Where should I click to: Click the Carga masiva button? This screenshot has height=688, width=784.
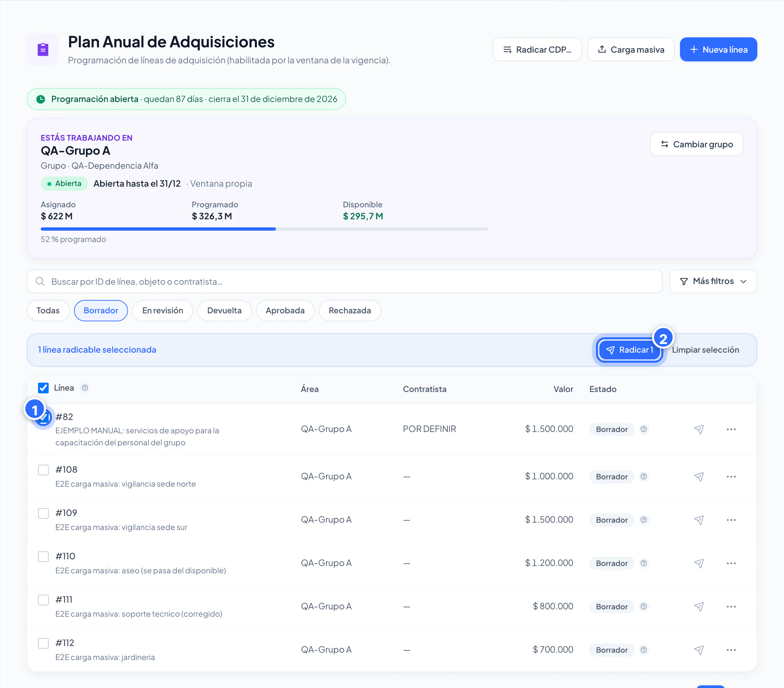click(631, 49)
